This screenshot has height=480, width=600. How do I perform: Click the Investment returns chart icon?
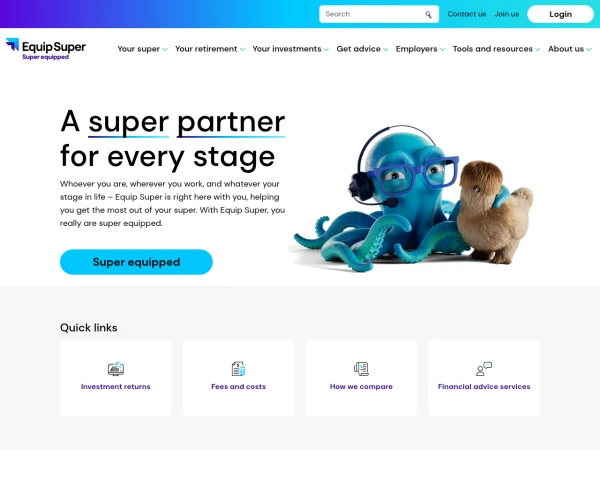pos(116,369)
